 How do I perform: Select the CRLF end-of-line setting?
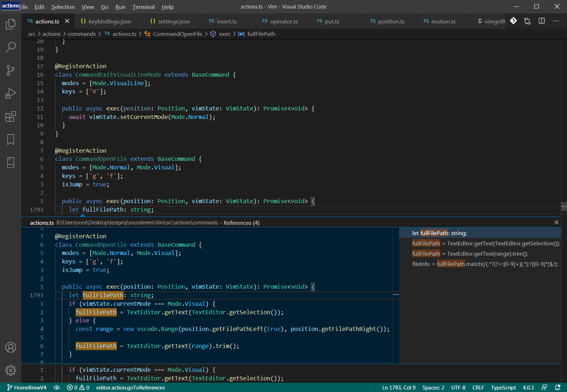(x=478, y=387)
